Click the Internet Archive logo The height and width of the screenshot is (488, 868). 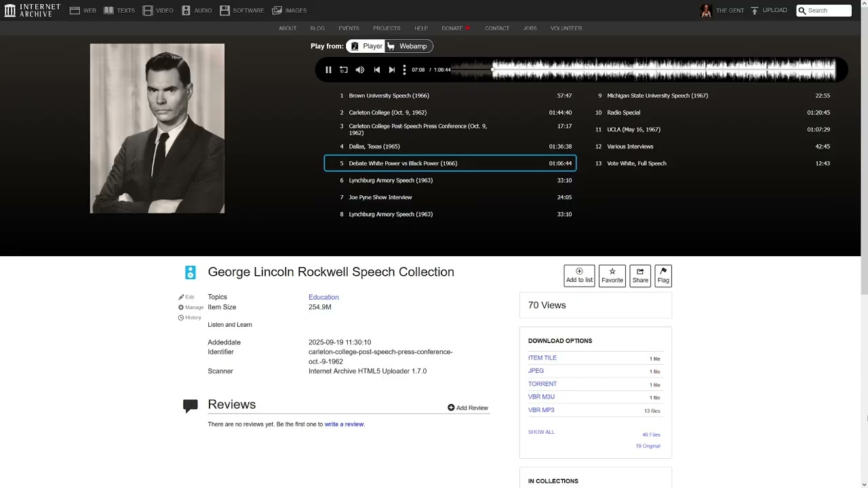click(x=32, y=10)
